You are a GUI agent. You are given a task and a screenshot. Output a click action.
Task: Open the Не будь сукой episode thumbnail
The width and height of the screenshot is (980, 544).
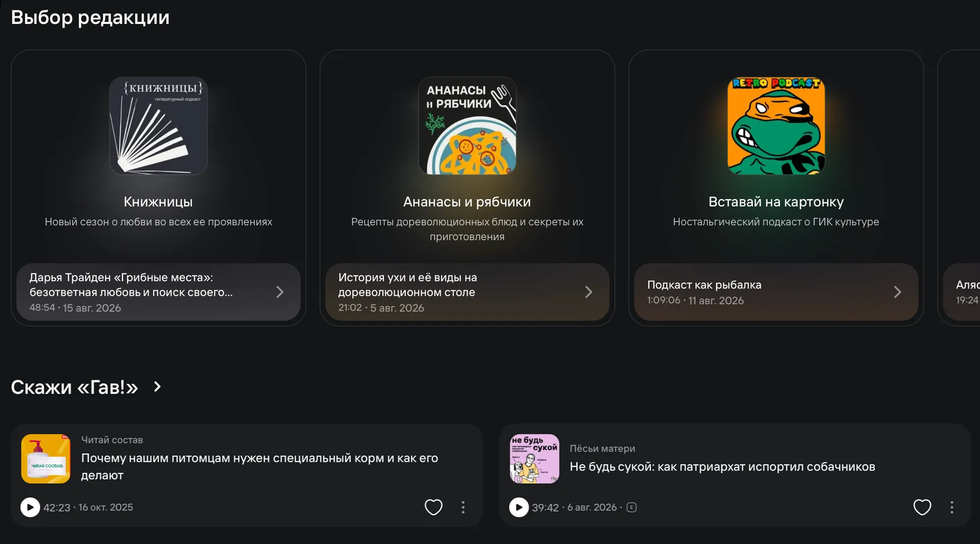tap(534, 459)
